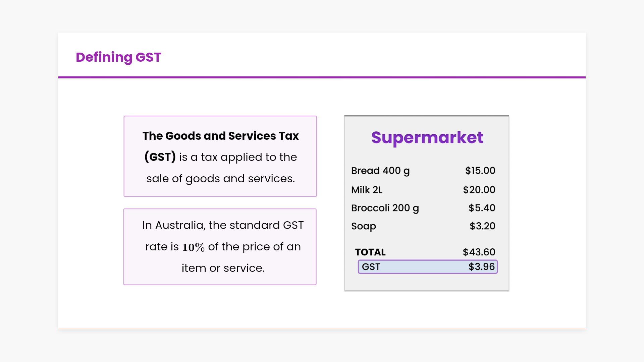Image resolution: width=644 pixels, height=362 pixels.
Task: Select the 'Milk 2L' receipt item
Action: click(367, 190)
